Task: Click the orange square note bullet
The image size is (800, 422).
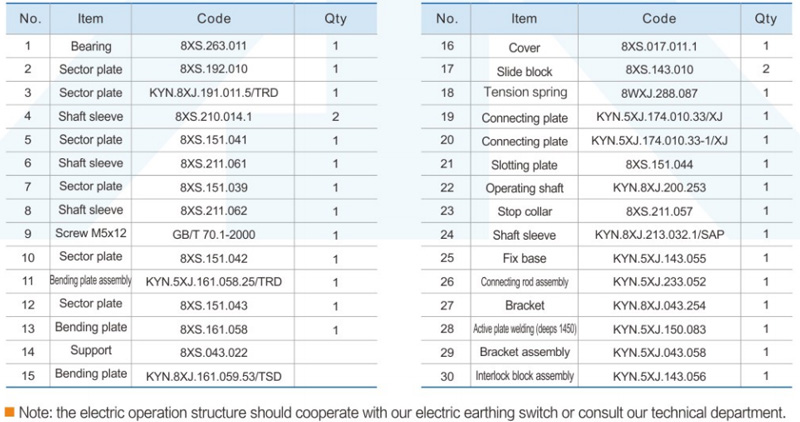Action: pyautogui.click(x=8, y=411)
